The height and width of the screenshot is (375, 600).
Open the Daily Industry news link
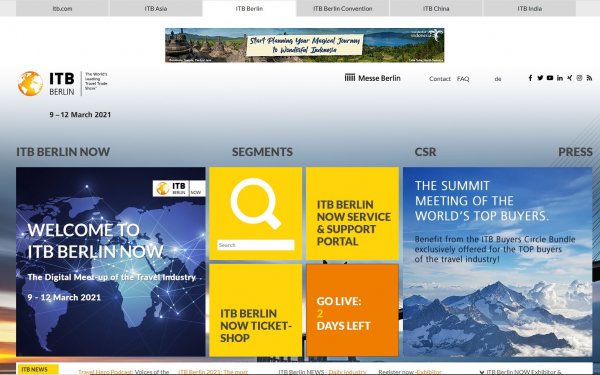(347, 372)
